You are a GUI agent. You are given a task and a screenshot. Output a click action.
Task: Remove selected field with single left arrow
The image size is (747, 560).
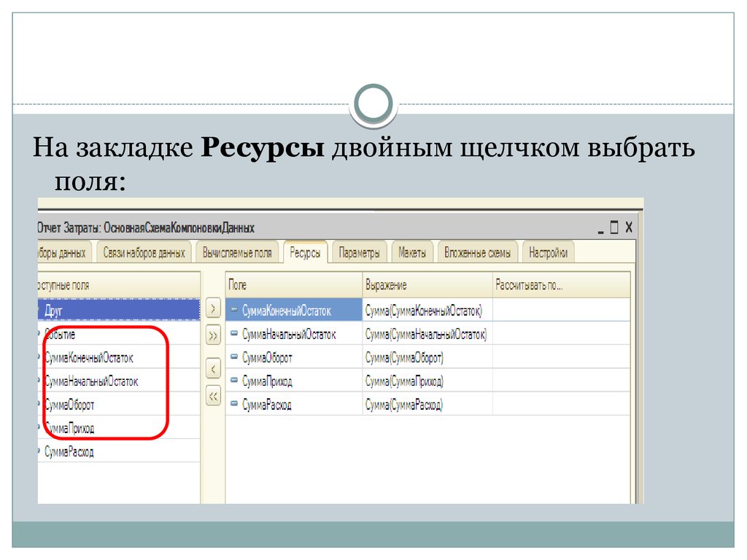[213, 368]
